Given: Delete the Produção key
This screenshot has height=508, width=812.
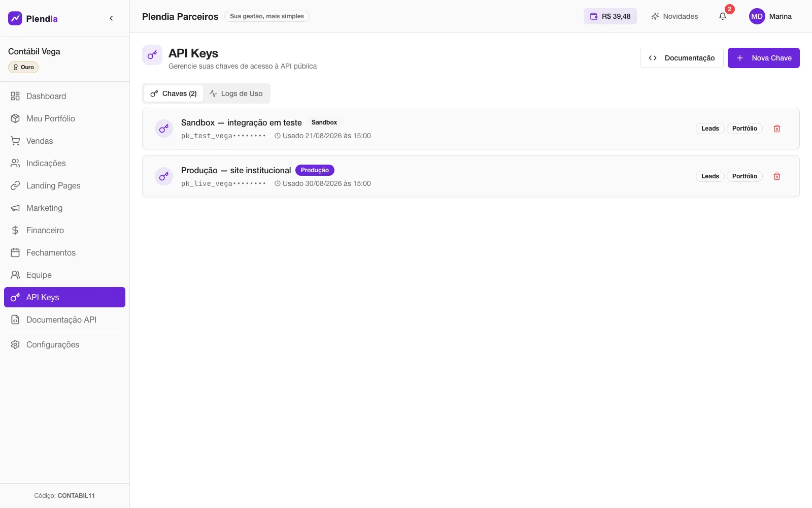Looking at the screenshot, I should pos(777,176).
